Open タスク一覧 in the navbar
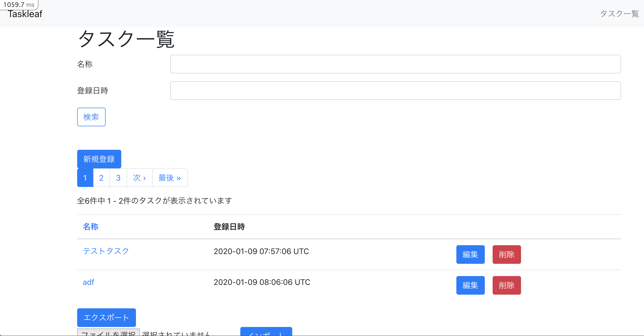This screenshot has width=644, height=336. 619,13
